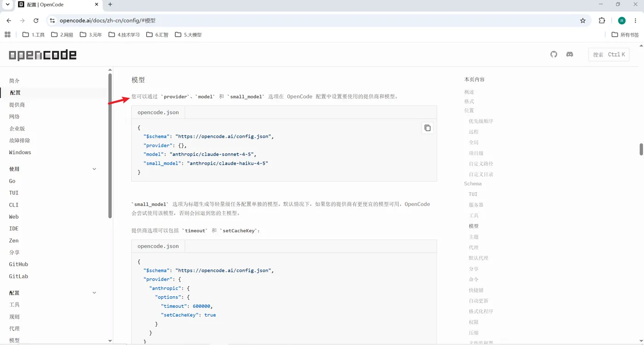This screenshot has height=345, width=644.
Task: Open the Discord icon in header
Action: (569, 54)
